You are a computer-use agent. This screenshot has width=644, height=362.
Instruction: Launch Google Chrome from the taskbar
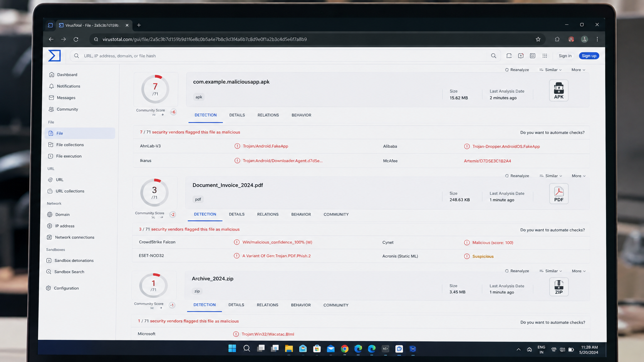[345, 349]
